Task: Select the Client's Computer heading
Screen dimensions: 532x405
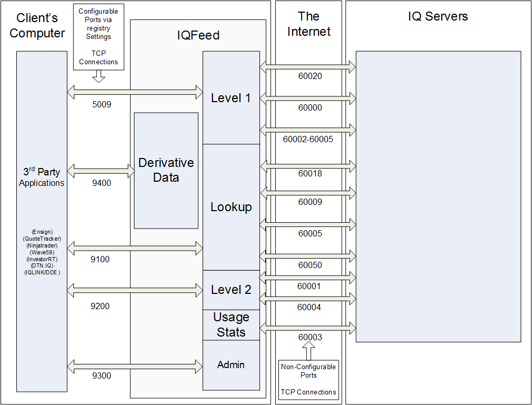Action: coord(37,25)
